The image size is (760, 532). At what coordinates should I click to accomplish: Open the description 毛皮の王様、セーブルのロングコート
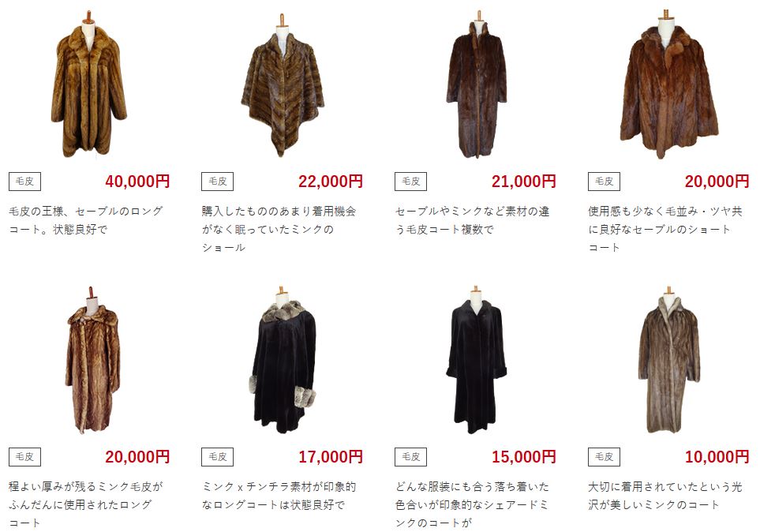86,220
